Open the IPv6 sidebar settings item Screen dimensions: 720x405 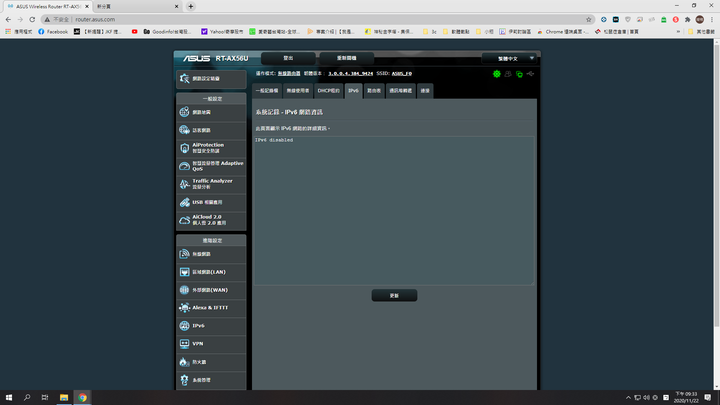point(211,326)
